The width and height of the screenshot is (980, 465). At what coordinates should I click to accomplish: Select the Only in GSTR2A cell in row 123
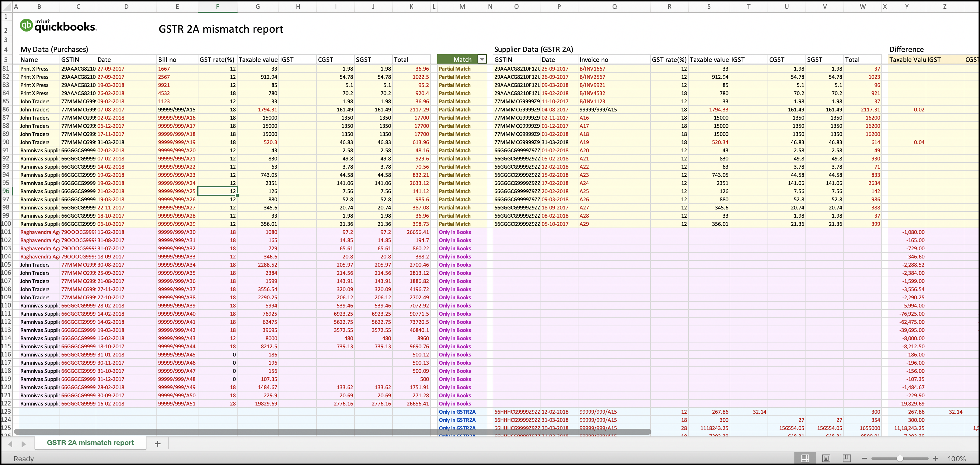click(x=457, y=412)
